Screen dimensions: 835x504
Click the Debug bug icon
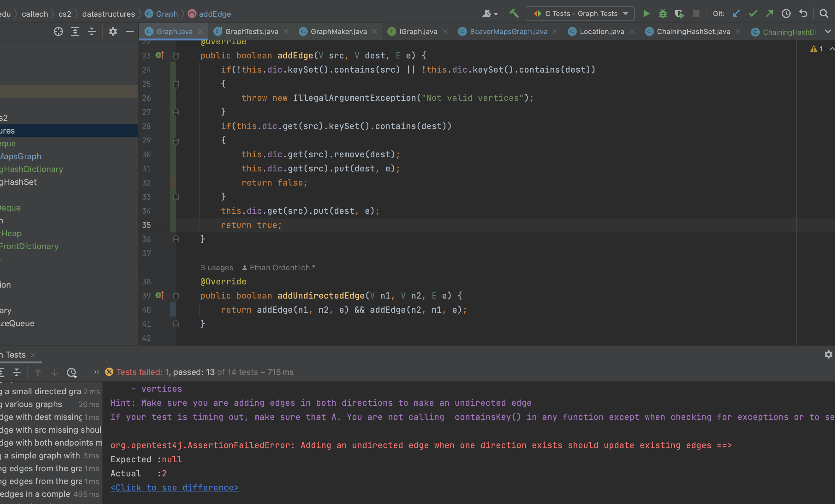[x=663, y=13]
